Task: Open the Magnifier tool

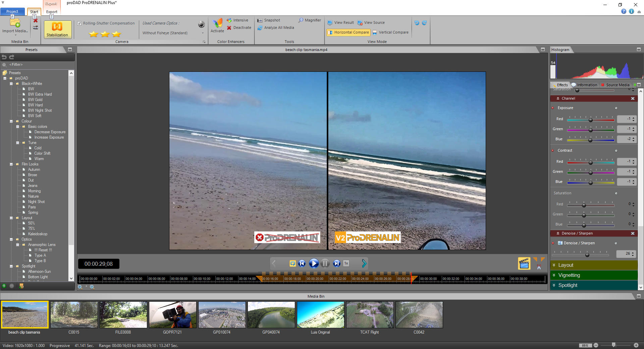Action: pos(310,20)
